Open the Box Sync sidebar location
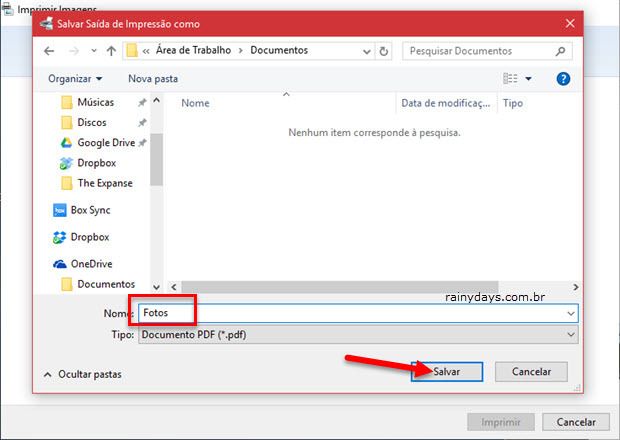This screenshot has height=440, width=620. tap(90, 210)
